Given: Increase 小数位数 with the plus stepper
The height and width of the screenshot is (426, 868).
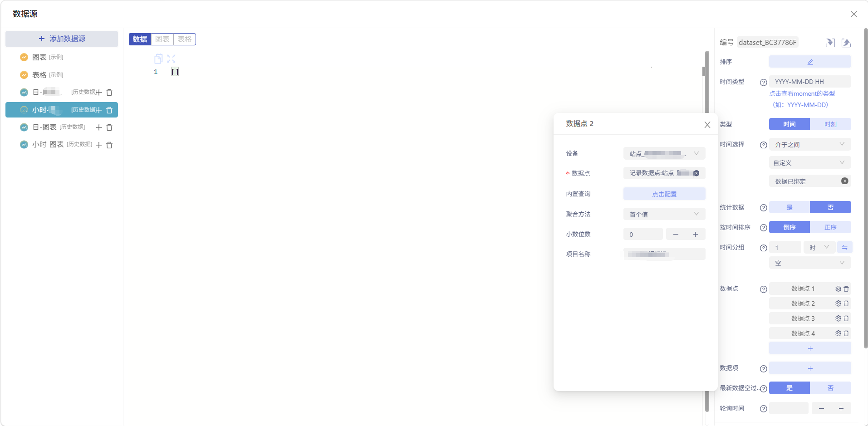Looking at the screenshot, I should (x=695, y=235).
